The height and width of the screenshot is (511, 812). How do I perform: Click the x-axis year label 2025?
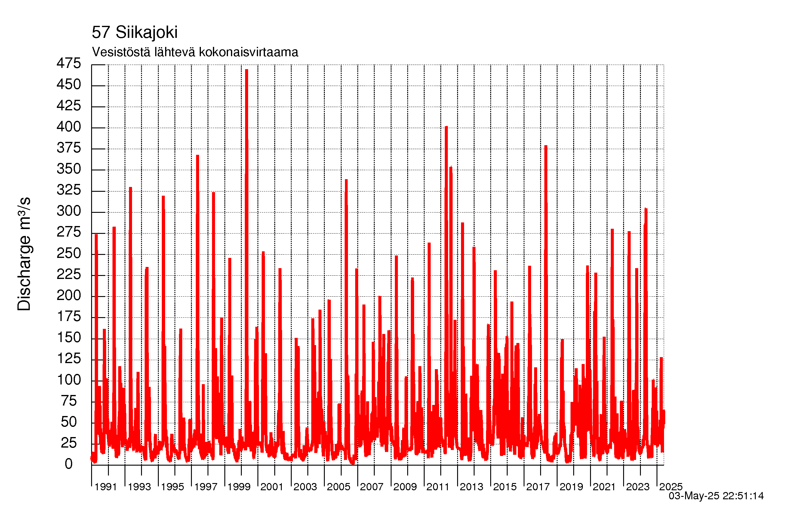(x=671, y=487)
